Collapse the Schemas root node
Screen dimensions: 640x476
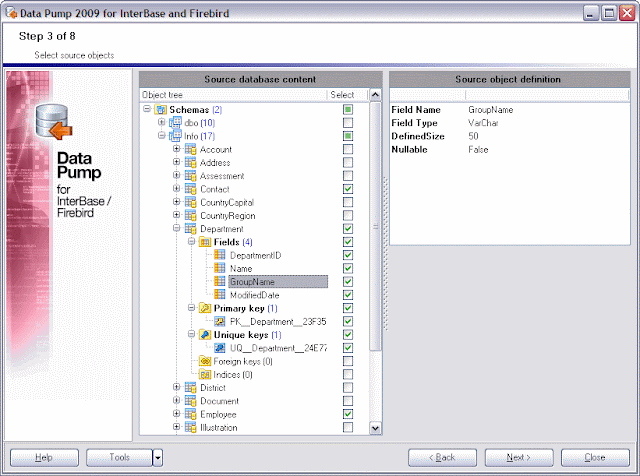(147, 109)
